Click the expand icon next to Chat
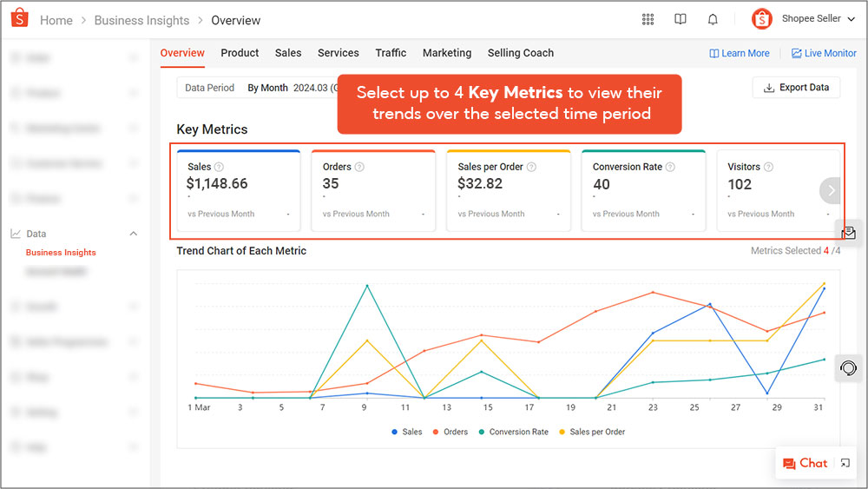 click(845, 464)
